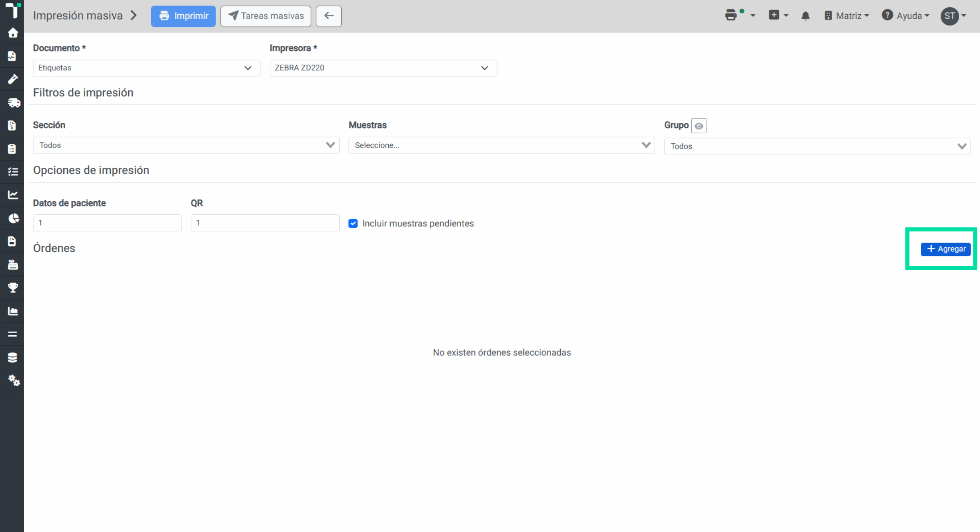Click the notifications bell icon
The image size is (980, 532).
(x=805, y=16)
